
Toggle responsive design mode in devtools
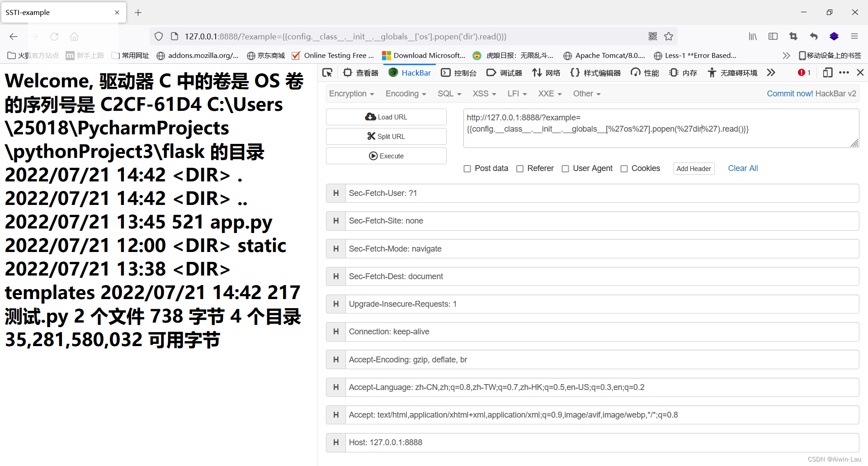[828, 72]
